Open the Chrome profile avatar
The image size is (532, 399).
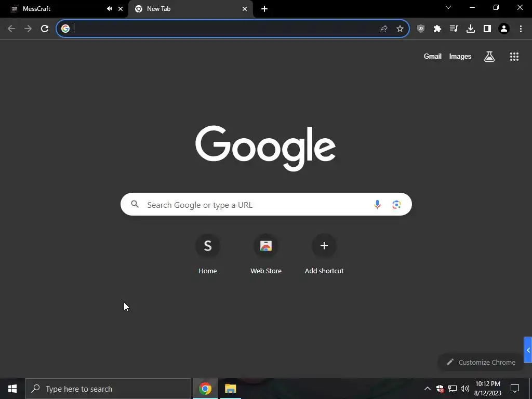click(504, 29)
